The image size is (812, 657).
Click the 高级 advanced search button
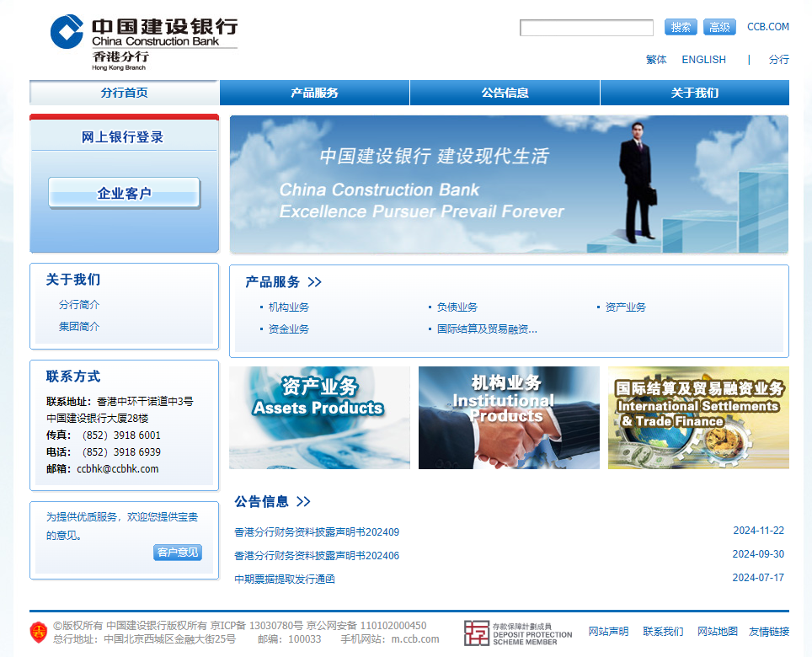click(719, 27)
